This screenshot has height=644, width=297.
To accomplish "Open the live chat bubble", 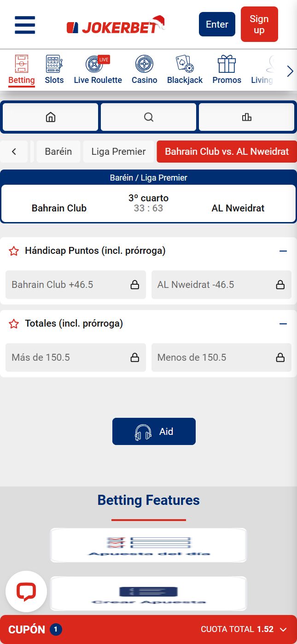I will tap(26, 591).
